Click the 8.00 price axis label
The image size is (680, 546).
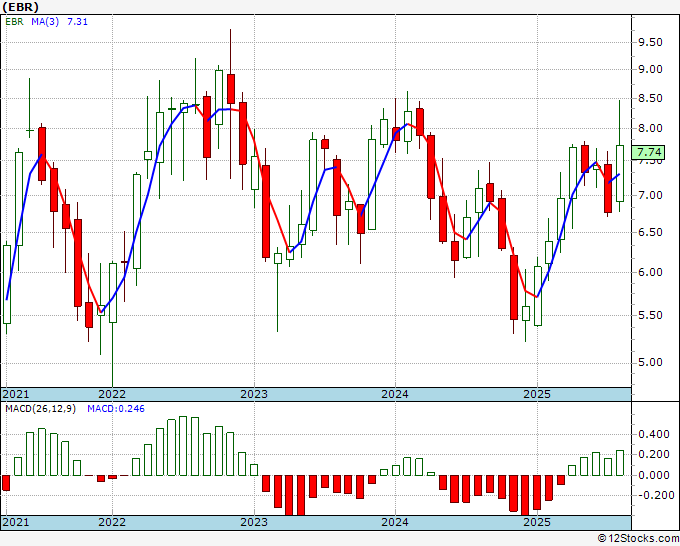tap(650, 128)
